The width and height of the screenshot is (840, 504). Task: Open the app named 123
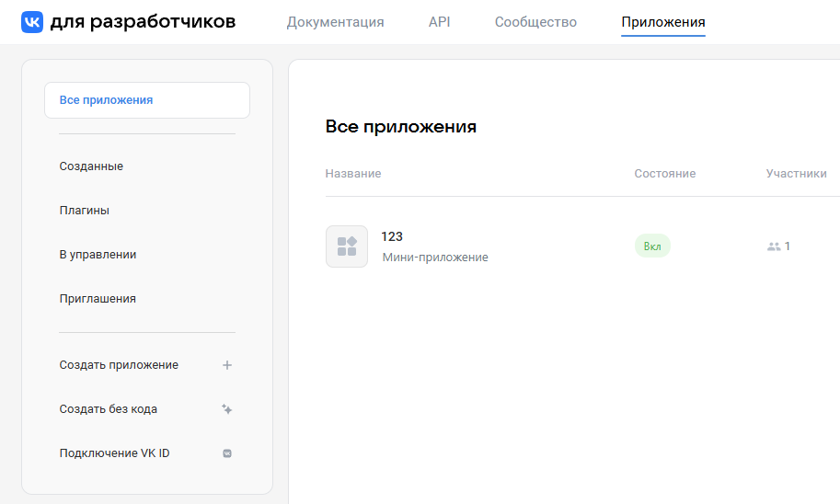point(392,236)
